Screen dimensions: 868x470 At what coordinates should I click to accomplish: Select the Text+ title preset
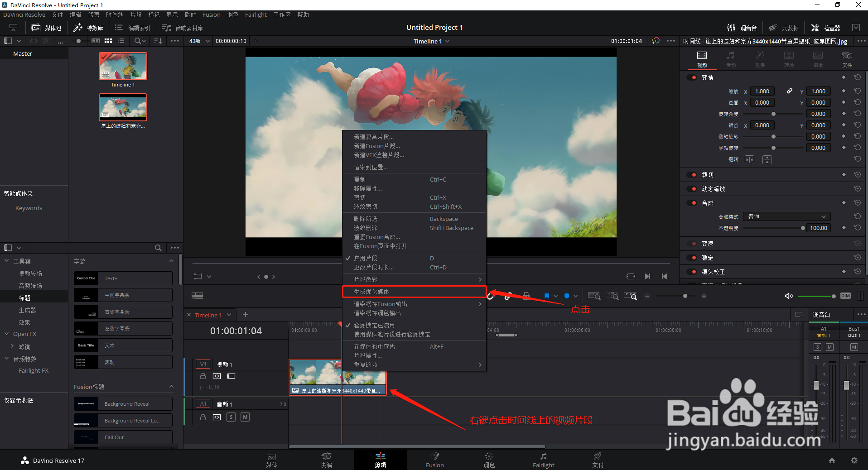pyautogui.click(x=123, y=278)
